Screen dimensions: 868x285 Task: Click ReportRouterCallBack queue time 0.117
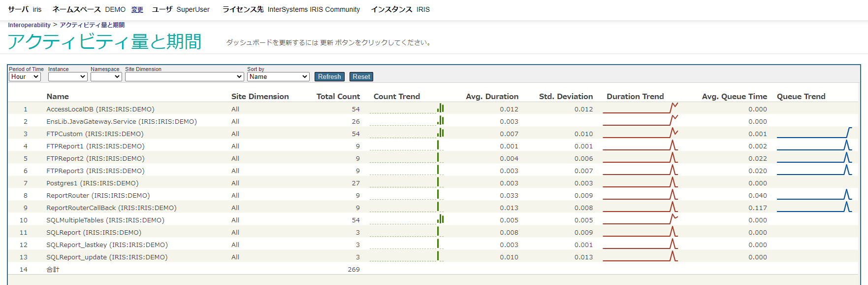coord(758,208)
